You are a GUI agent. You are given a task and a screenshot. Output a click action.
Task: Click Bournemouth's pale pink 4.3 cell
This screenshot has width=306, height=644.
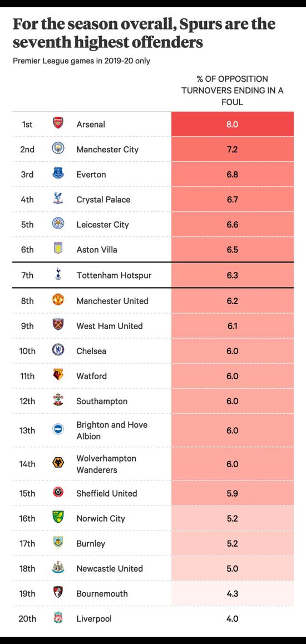(x=233, y=593)
